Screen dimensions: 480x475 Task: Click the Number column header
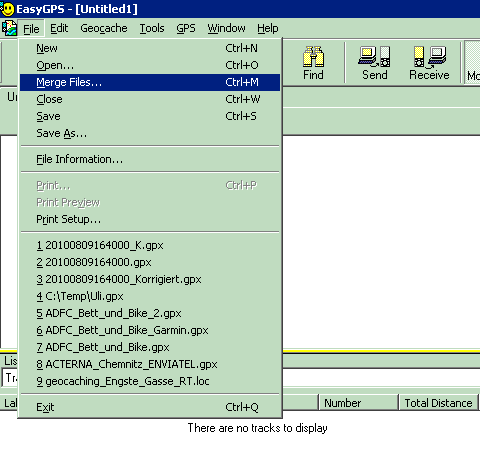click(358, 403)
